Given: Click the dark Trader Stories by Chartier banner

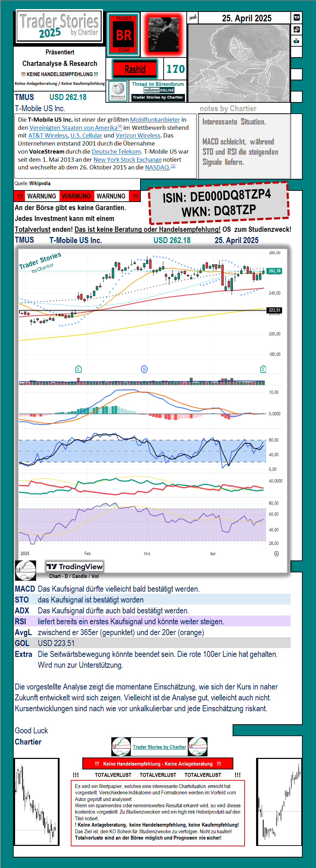Looking at the screenshot, I should coord(158,97).
